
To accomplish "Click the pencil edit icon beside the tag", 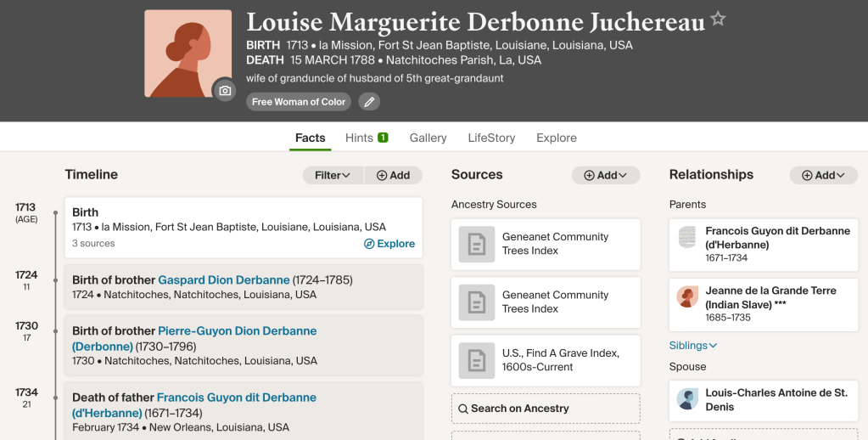I will click(367, 102).
